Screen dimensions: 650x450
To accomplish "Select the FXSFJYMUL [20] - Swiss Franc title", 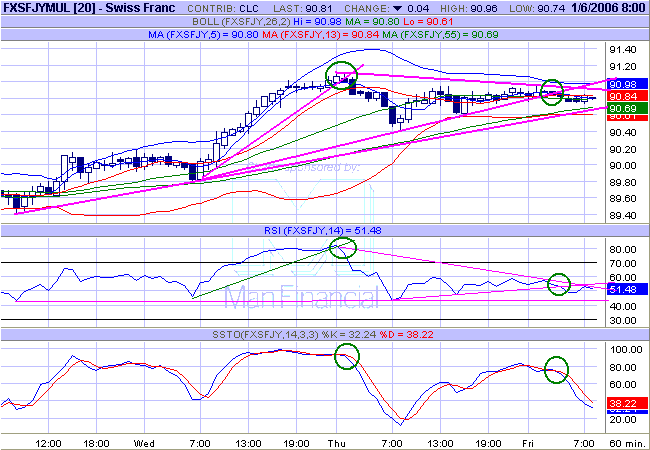I will pyautogui.click(x=89, y=8).
